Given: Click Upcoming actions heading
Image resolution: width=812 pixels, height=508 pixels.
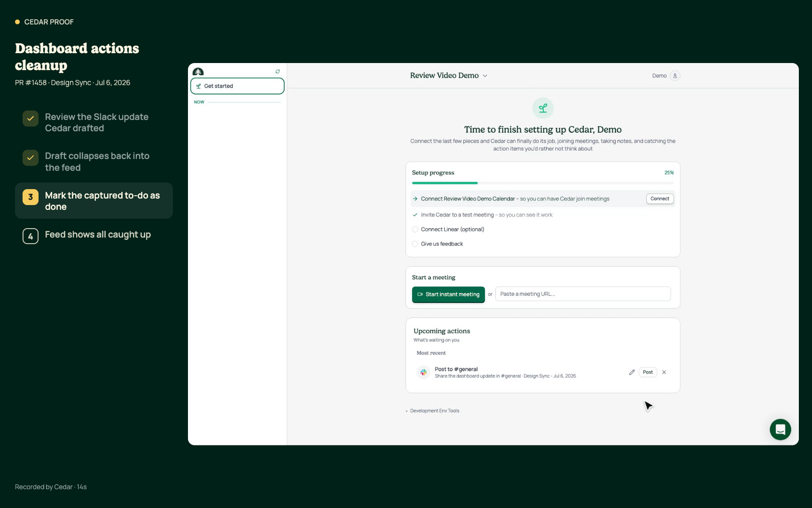Looking at the screenshot, I should (442, 331).
